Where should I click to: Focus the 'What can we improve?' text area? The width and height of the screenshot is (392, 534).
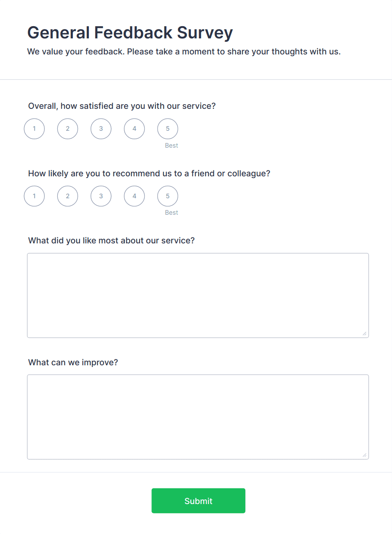[198, 417]
